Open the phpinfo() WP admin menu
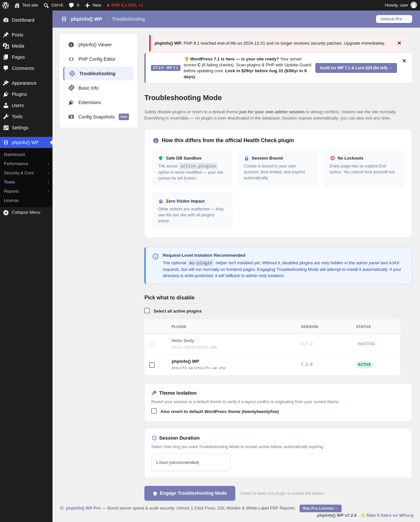The height and width of the screenshot is (522, 420). tap(26, 142)
